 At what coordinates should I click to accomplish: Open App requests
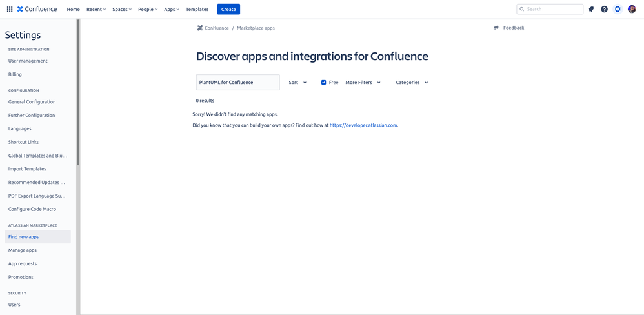(x=23, y=263)
